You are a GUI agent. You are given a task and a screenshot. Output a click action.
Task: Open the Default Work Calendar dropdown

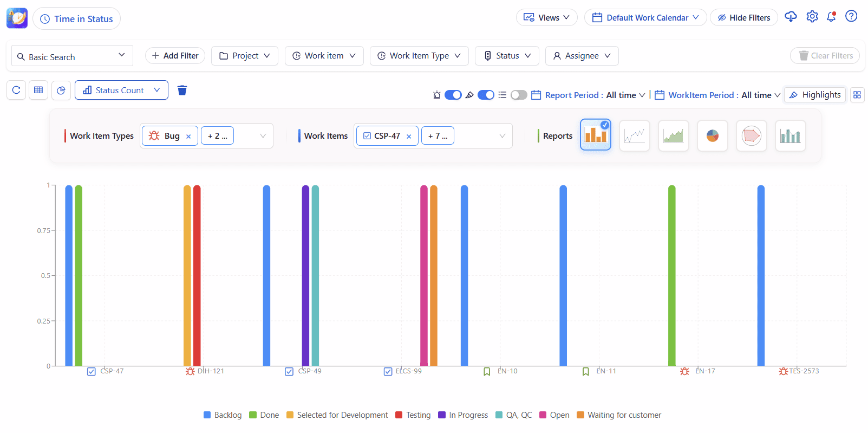645,17
